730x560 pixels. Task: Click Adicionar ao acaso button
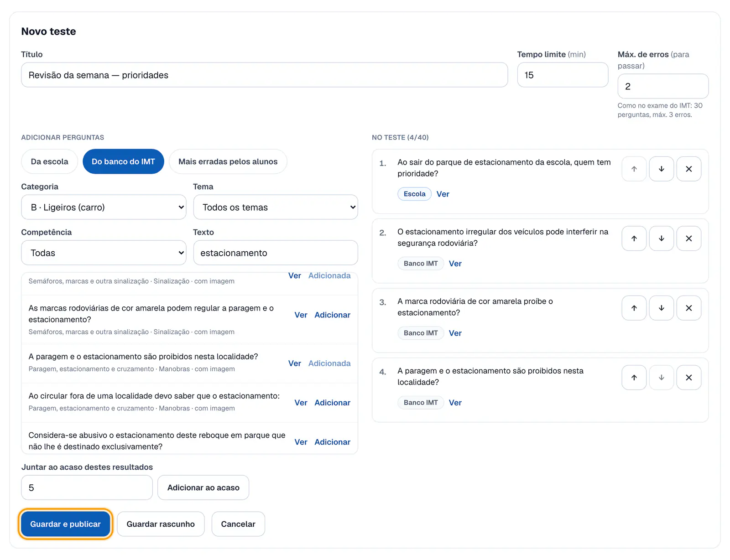[203, 487]
